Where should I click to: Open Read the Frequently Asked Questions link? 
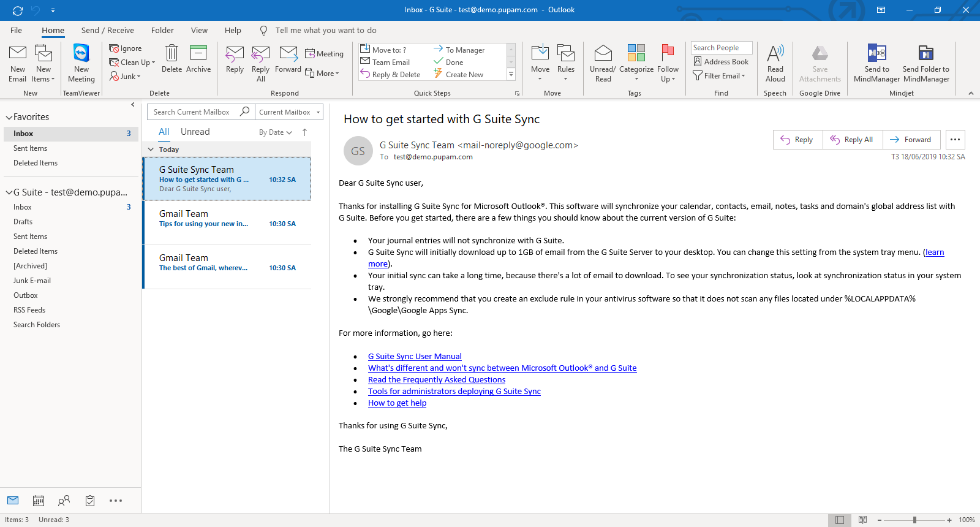(437, 379)
